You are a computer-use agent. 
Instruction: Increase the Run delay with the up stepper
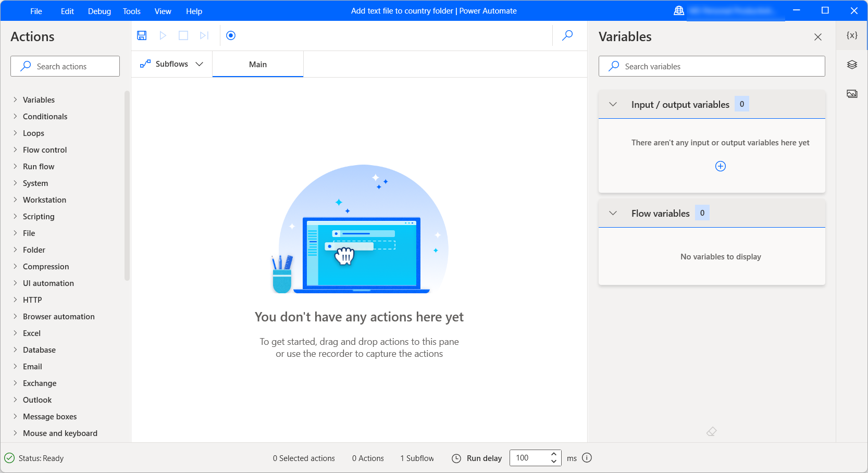click(x=553, y=454)
